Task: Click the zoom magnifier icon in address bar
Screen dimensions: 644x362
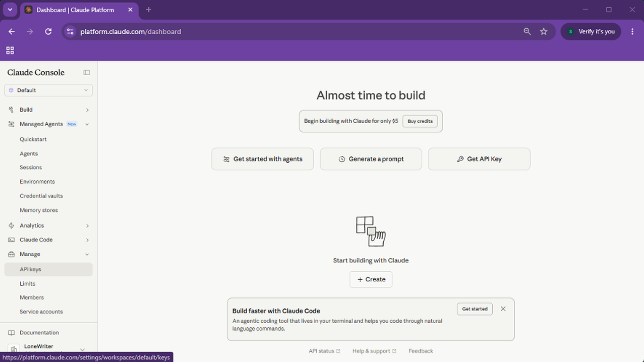Action: (527, 31)
